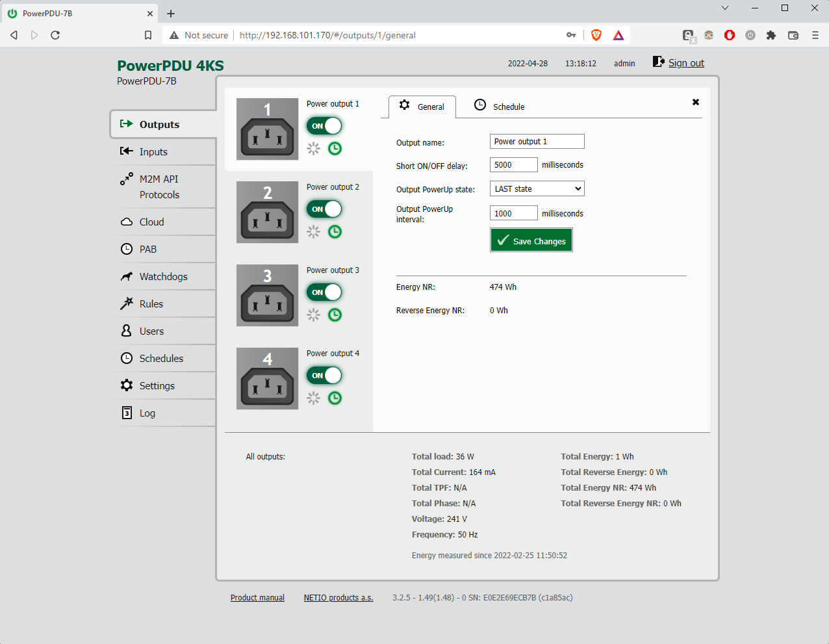
Task: Click the address bar URL
Action: tap(327, 35)
